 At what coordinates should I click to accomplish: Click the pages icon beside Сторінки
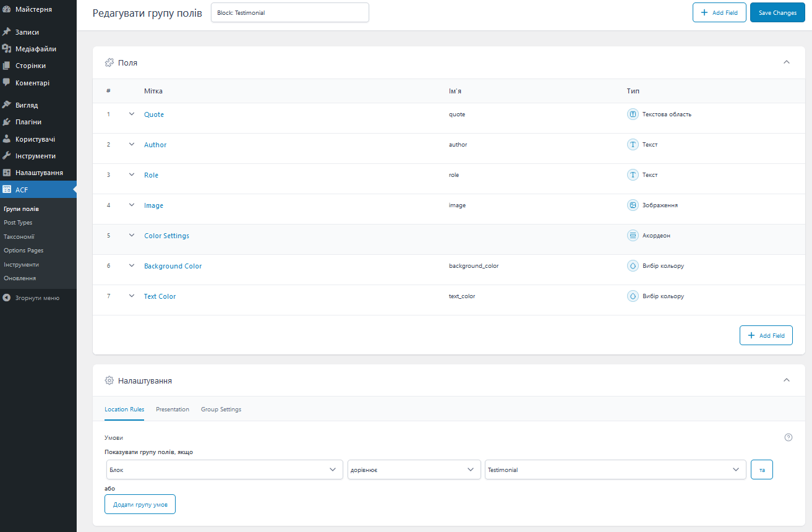(x=7, y=66)
